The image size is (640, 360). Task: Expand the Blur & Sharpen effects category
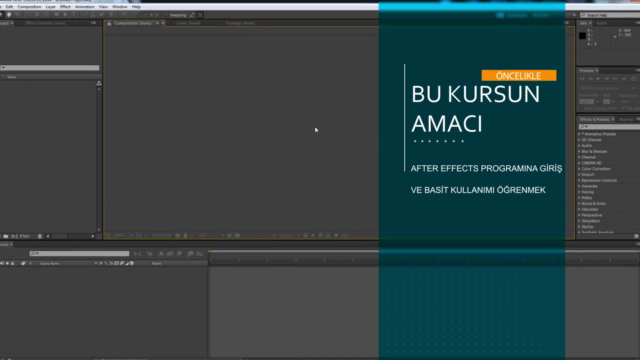[x=579, y=151]
